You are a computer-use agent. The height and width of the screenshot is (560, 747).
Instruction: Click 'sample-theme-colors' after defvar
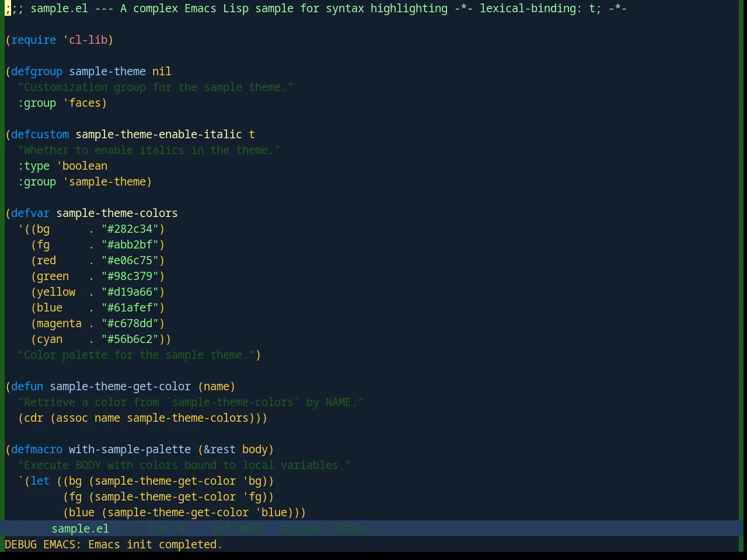117,213
